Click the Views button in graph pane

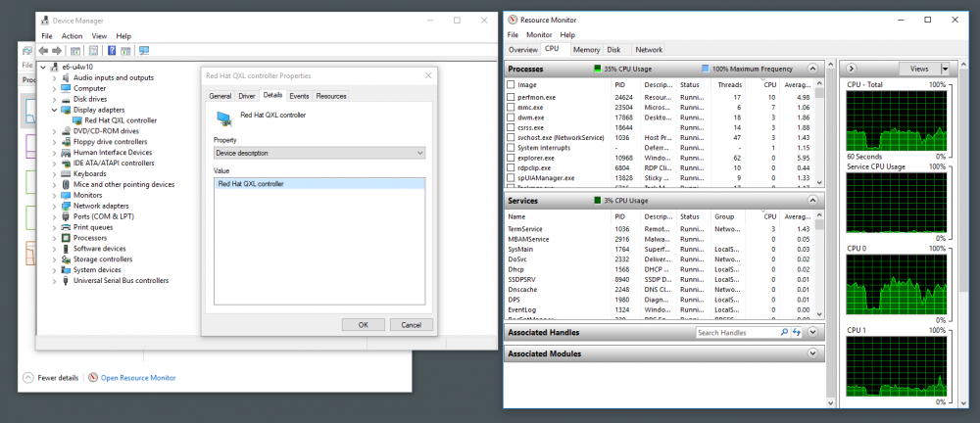pos(919,69)
